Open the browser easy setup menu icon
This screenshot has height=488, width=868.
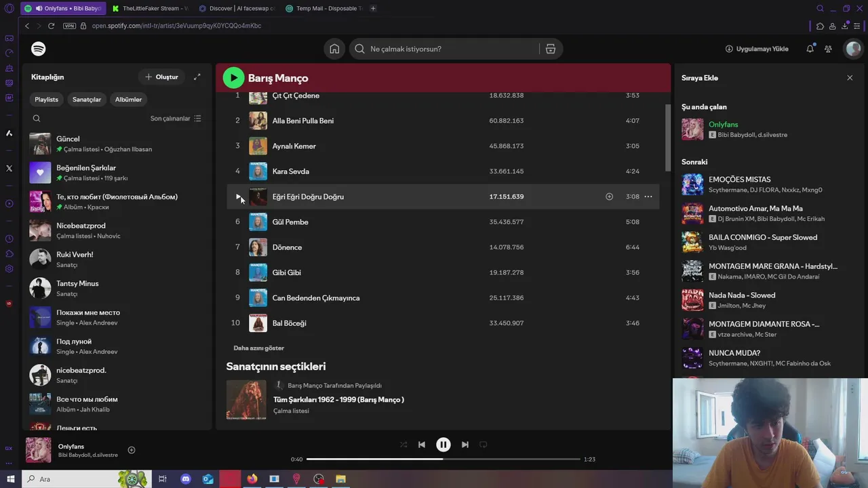tap(857, 26)
